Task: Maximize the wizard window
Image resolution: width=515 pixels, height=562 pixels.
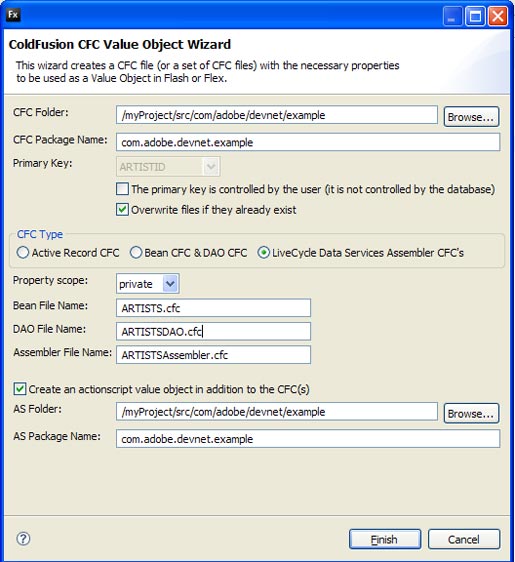Action: [475, 16]
